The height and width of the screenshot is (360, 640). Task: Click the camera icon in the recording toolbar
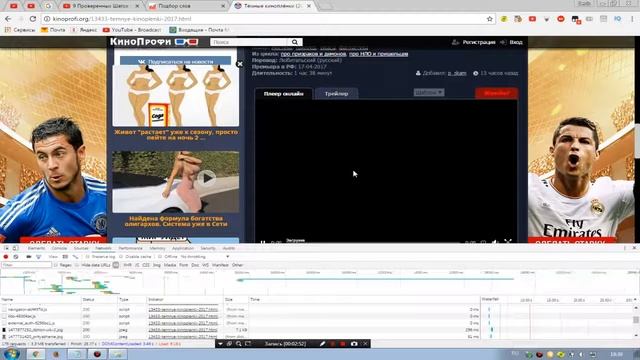354,344
